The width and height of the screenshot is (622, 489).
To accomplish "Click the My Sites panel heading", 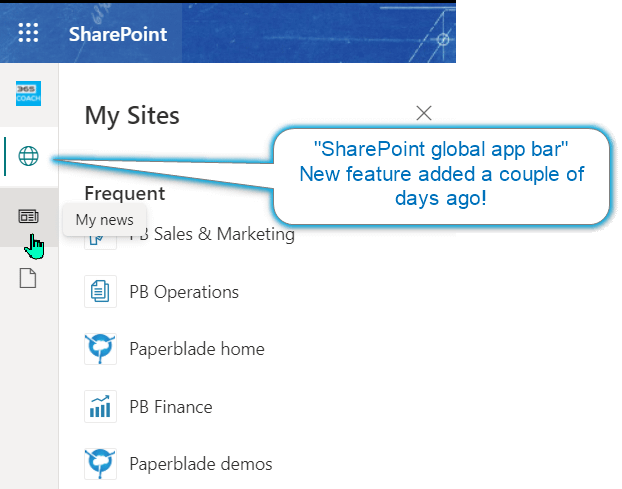I will pos(132,115).
